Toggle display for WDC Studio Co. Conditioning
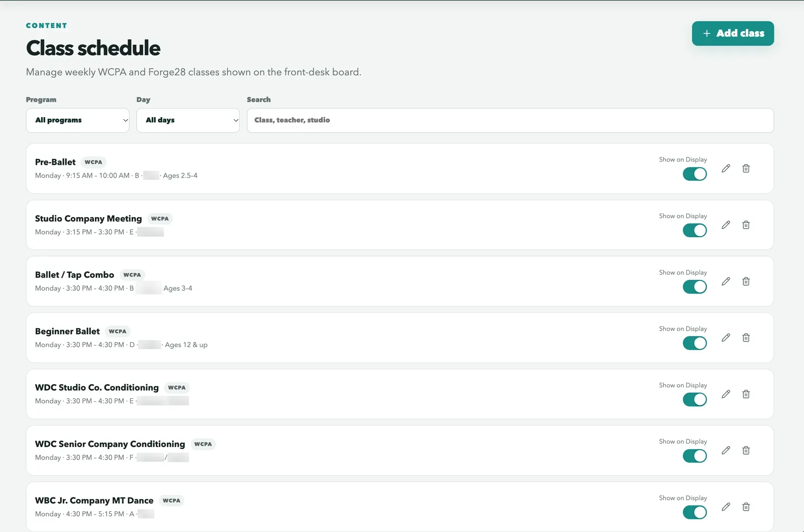Viewport: 804px width, 532px height. coord(694,399)
